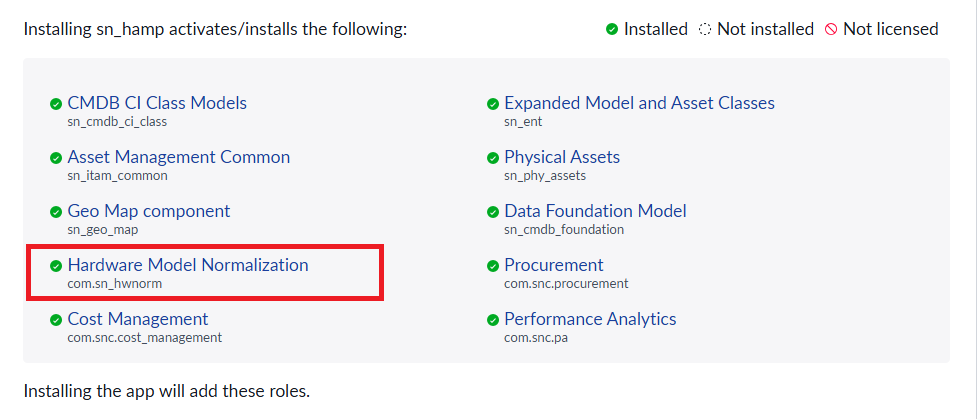Screen dimensions: 977x419
Task: Open the Data Foundation Model link
Action: [x=595, y=211]
